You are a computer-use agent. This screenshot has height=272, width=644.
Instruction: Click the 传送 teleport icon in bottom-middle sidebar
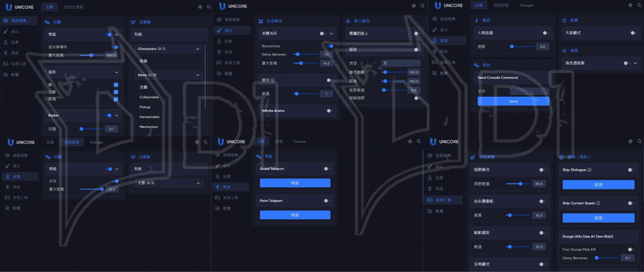(218, 187)
